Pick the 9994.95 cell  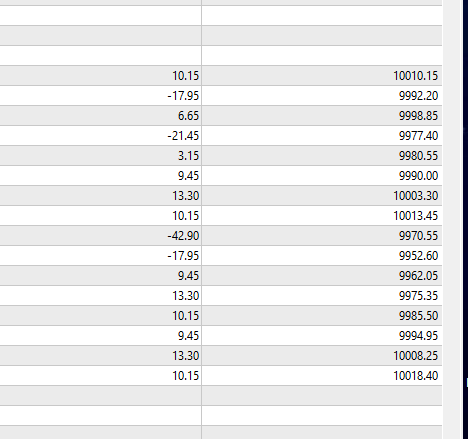[322, 336]
